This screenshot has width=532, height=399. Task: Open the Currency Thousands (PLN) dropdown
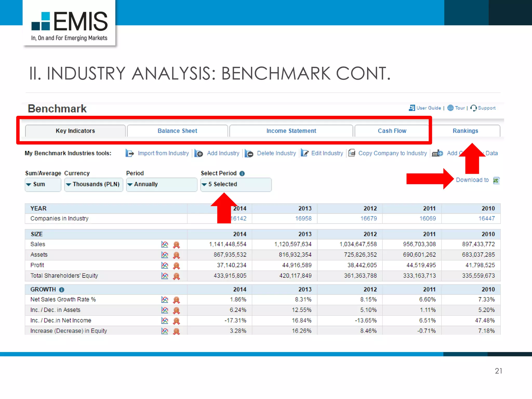tap(94, 184)
